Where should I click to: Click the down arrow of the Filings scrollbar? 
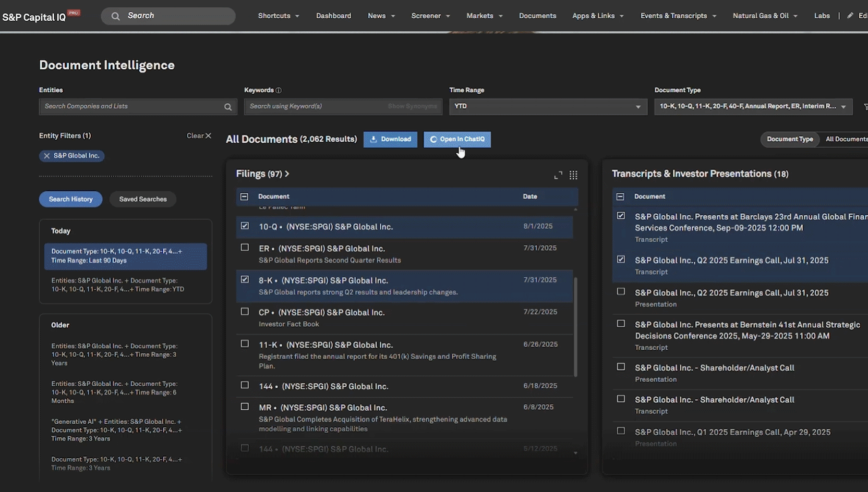[575, 453]
